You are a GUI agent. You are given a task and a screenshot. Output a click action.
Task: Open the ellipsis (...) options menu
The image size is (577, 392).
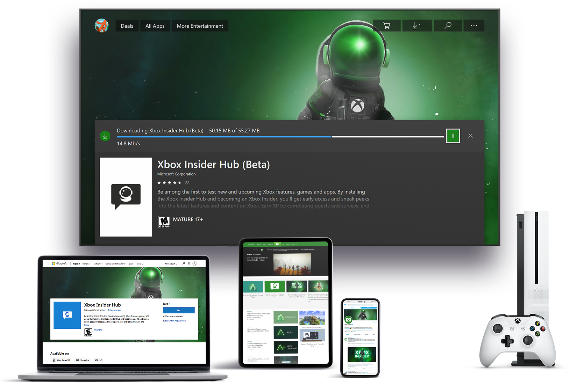tap(474, 26)
